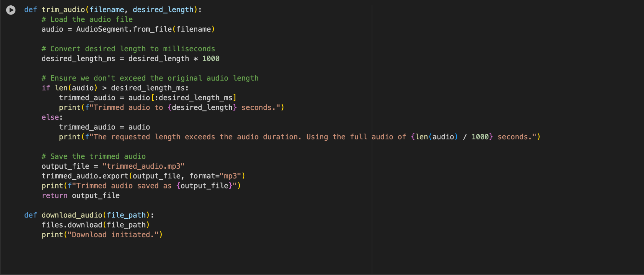Image resolution: width=644 pixels, height=275 pixels.
Task: Click the number 1000 in multiplication
Action: point(211,59)
